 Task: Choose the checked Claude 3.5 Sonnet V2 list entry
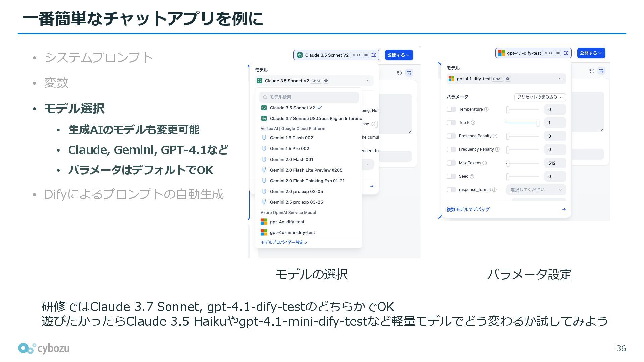(x=308, y=108)
